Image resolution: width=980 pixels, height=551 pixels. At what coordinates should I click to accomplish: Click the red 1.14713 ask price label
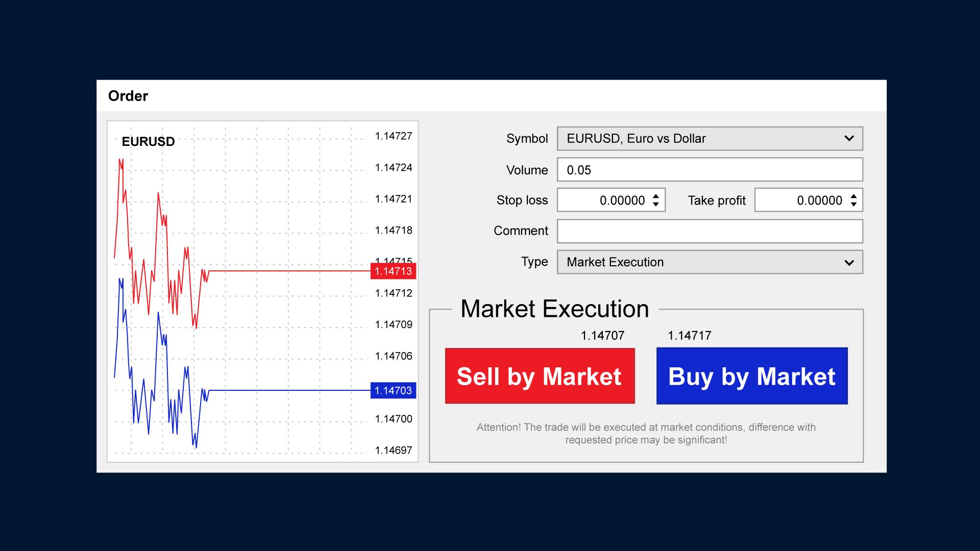pos(393,271)
